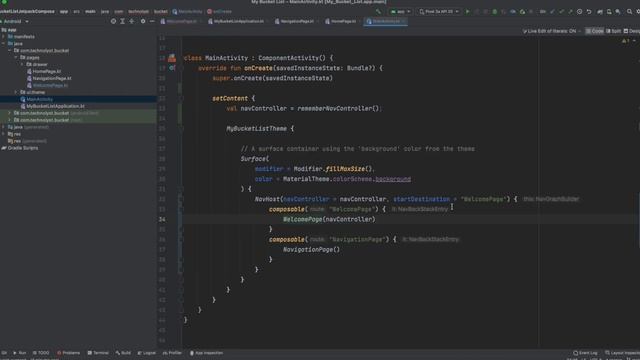The width and height of the screenshot is (640, 360).
Task: Click the 'main' breadcrumb in navigation bar
Action: click(x=90, y=11)
